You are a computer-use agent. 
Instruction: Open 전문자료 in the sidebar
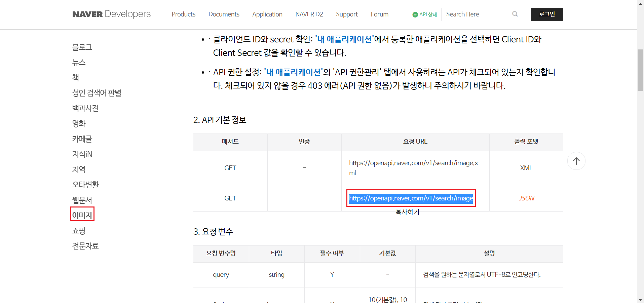85,246
